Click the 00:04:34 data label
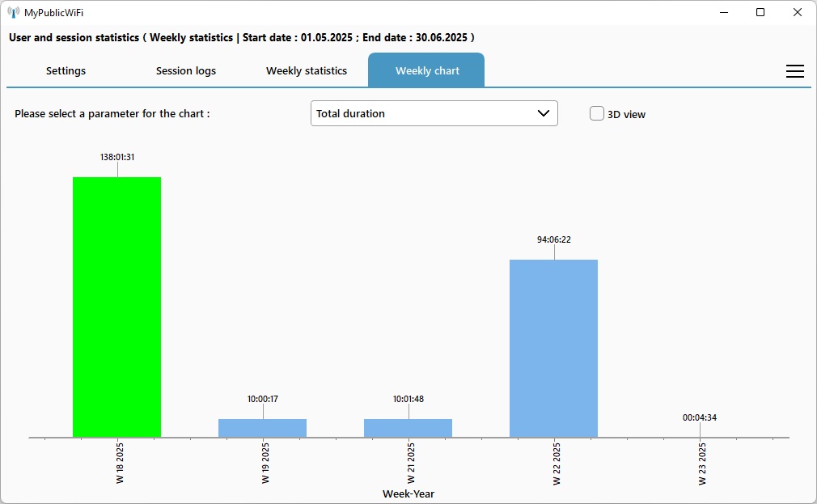817x504 pixels. click(700, 417)
